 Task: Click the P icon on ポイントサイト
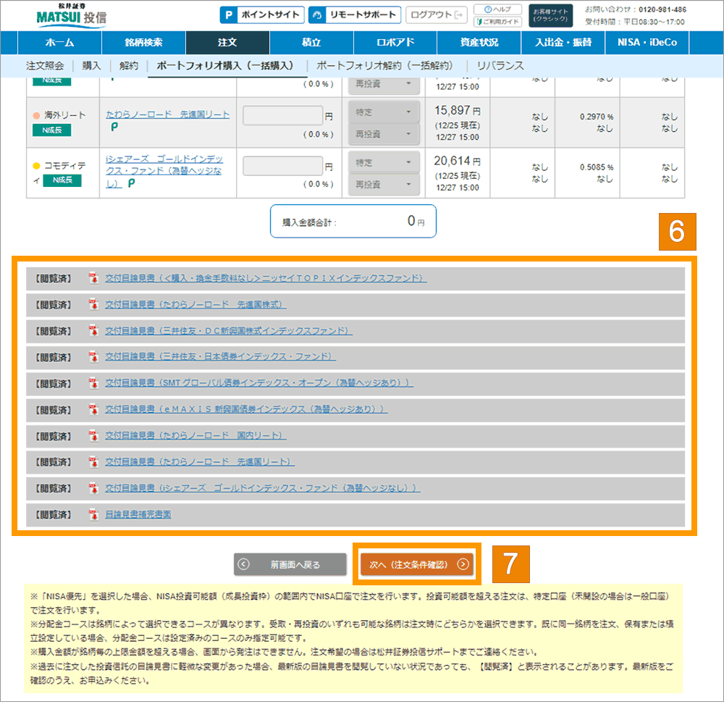coord(228,15)
